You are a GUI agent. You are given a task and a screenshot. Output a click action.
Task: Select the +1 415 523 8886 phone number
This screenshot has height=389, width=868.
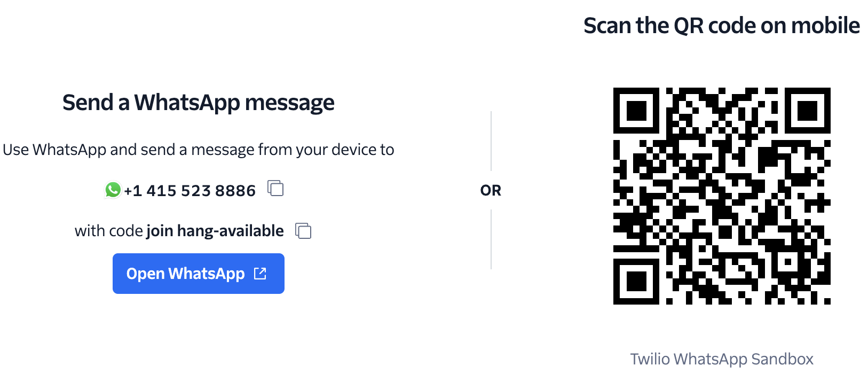(x=190, y=191)
